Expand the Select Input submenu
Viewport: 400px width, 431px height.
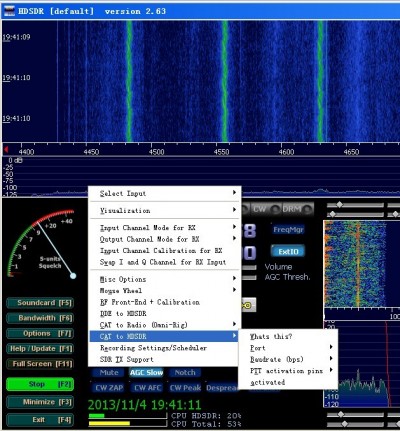[165, 193]
